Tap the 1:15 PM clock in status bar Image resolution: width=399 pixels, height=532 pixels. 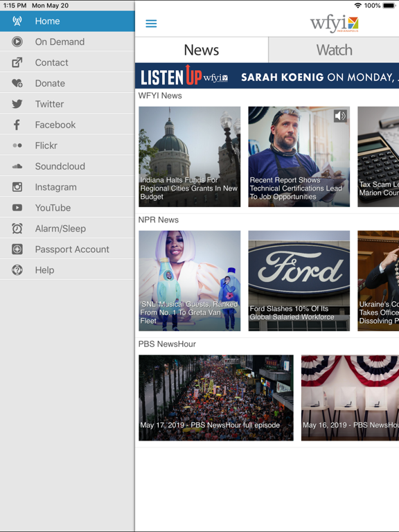click(15, 6)
